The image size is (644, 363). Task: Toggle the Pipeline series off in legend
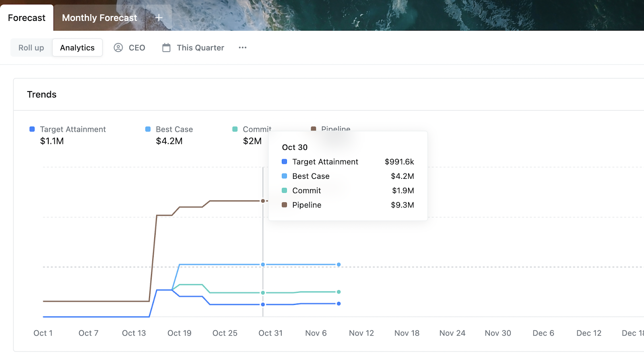click(x=336, y=129)
